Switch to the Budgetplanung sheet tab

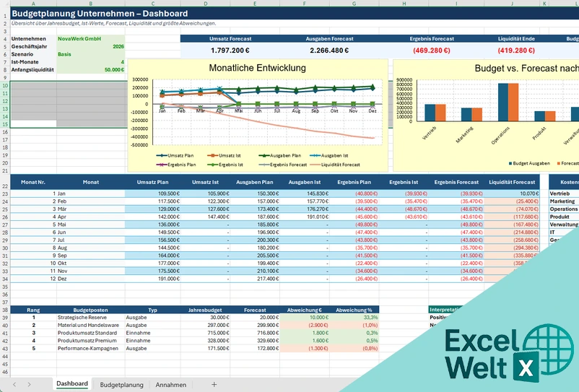tap(121, 385)
